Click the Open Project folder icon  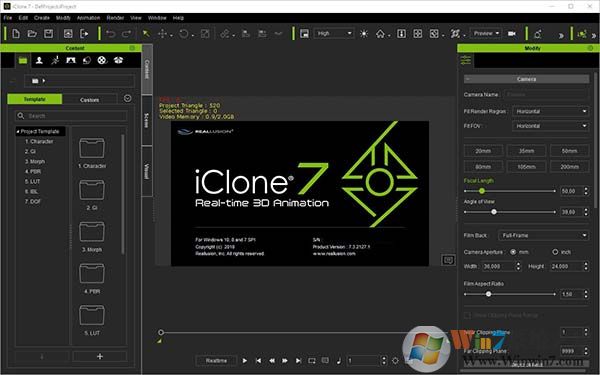(x=32, y=34)
